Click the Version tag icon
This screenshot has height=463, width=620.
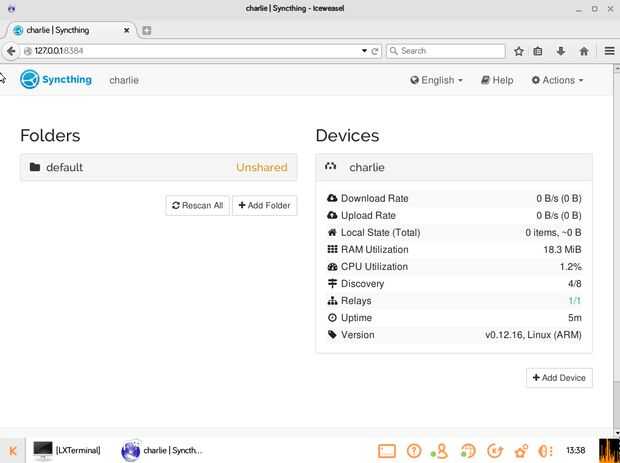point(332,334)
